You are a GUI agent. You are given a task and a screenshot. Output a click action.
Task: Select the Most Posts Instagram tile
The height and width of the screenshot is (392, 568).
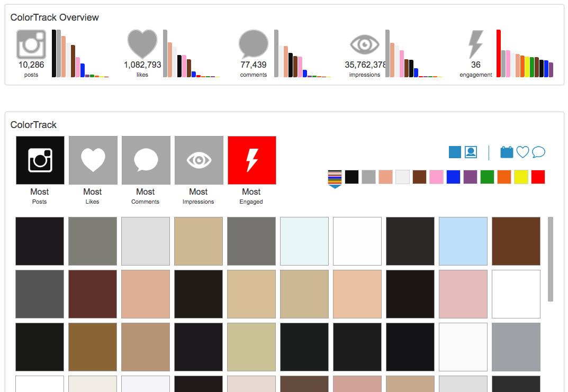pyautogui.click(x=40, y=160)
